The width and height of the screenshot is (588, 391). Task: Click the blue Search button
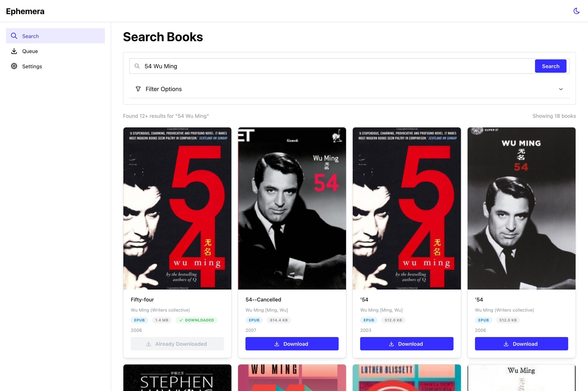tap(551, 66)
